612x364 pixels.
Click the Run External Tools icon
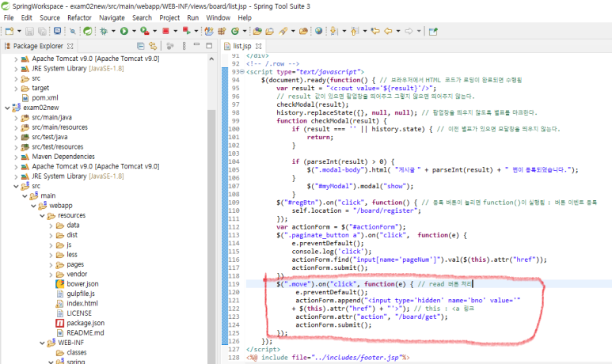(x=144, y=31)
